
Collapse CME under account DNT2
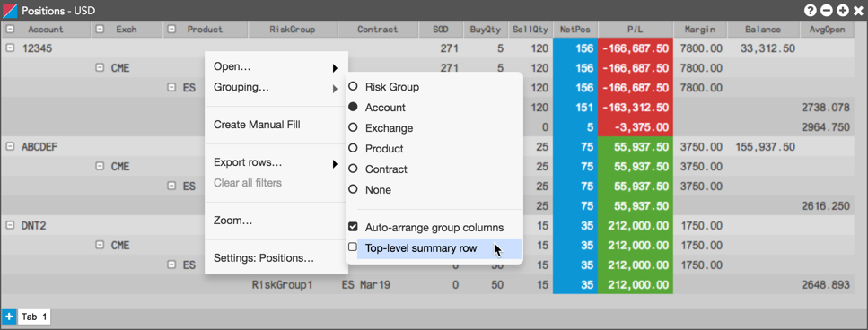[x=100, y=245]
